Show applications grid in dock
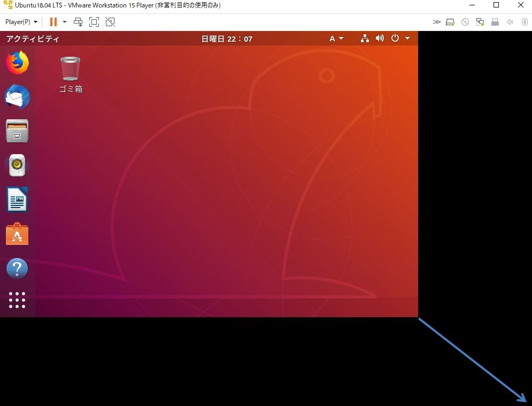Image resolution: width=532 pixels, height=406 pixels. pyautogui.click(x=17, y=300)
